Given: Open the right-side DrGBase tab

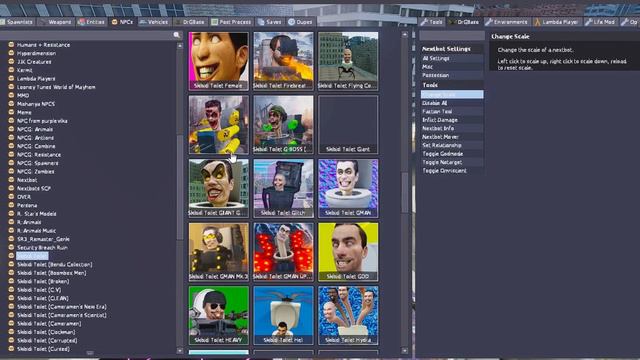Looking at the screenshot, I should (464, 22).
